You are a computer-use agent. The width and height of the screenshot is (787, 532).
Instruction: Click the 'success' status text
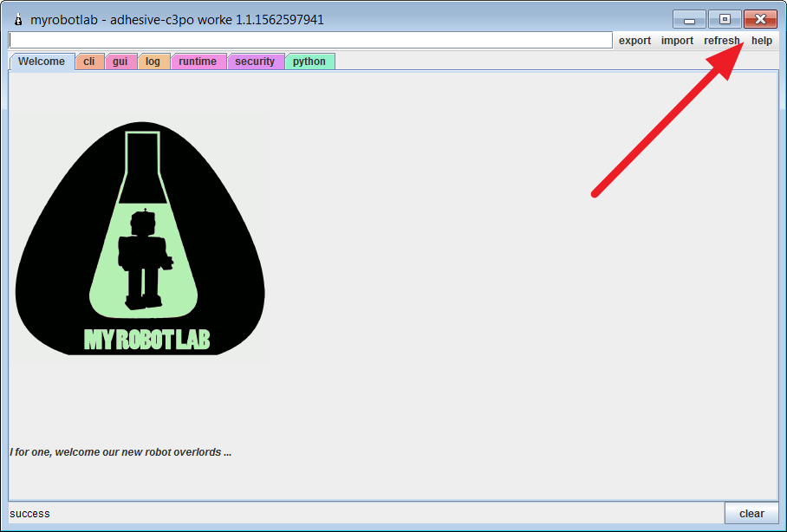coord(29,514)
